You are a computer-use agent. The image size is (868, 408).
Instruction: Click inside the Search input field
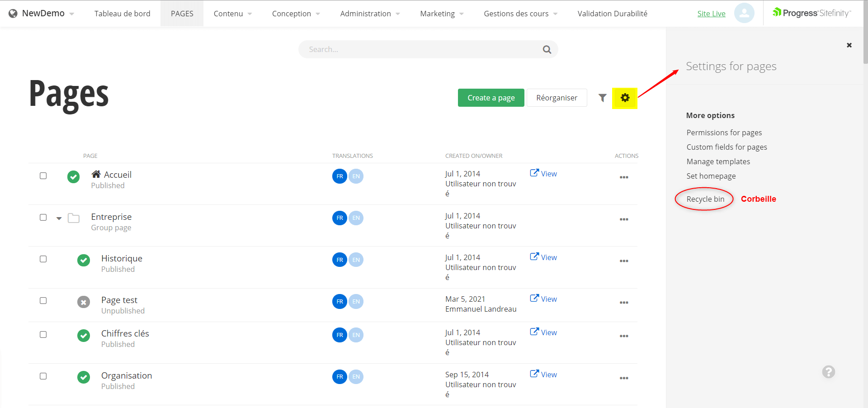click(420, 49)
